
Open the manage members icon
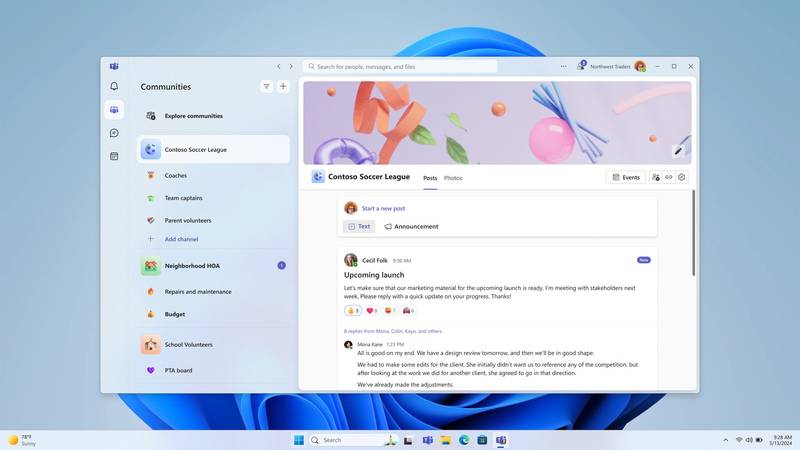click(x=656, y=177)
